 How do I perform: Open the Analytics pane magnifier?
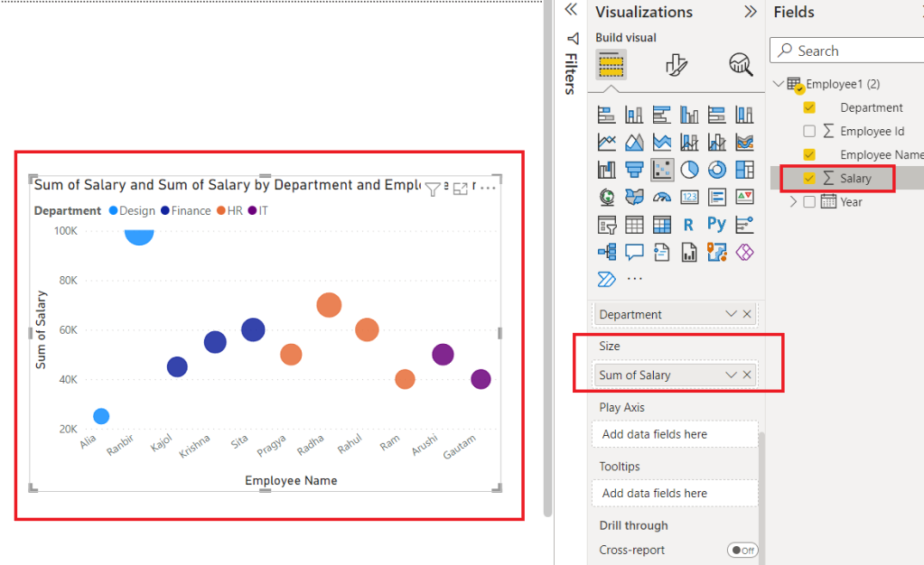(x=739, y=64)
